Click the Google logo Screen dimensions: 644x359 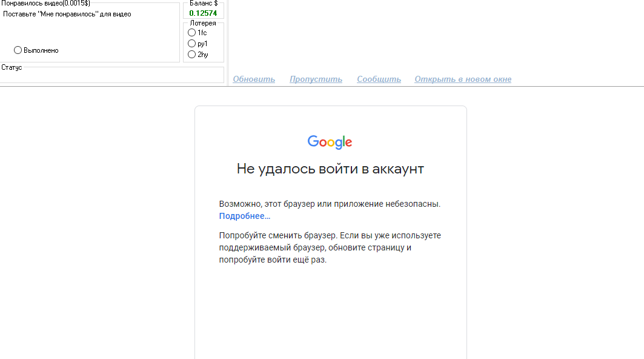pyautogui.click(x=330, y=143)
